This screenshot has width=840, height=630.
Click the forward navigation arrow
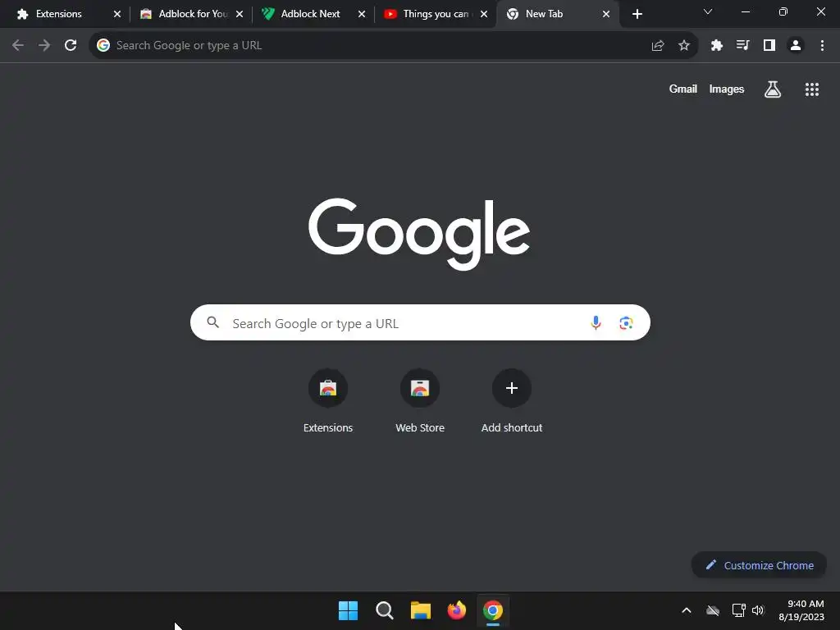click(x=44, y=46)
